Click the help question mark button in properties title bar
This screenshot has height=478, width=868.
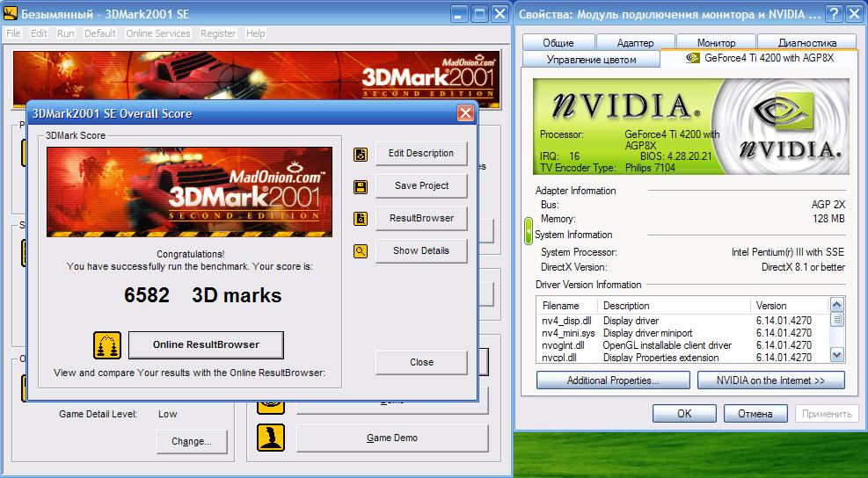coord(834,14)
